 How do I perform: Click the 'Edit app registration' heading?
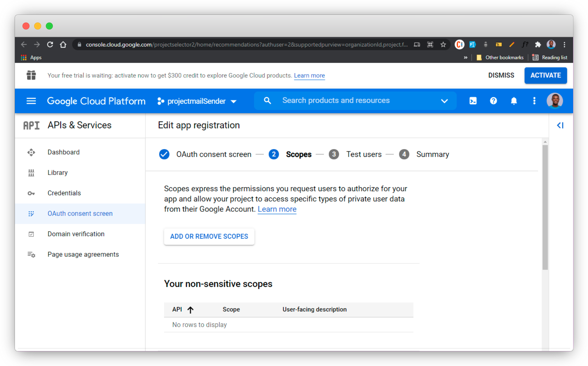click(199, 125)
